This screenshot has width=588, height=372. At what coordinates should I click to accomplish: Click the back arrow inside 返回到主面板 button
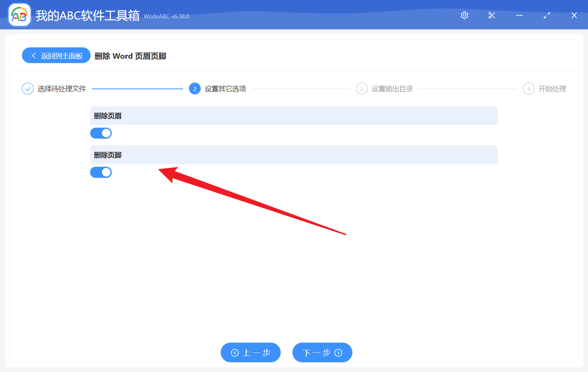coord(33,55)
